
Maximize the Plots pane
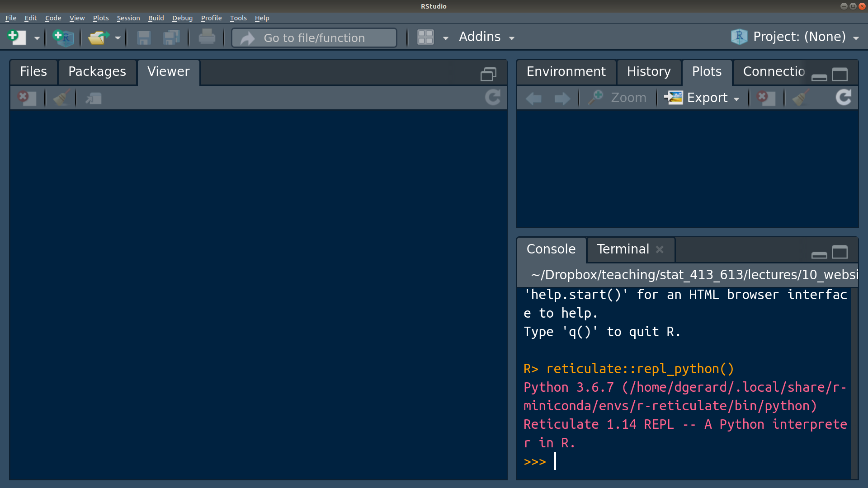pos(840,75)
